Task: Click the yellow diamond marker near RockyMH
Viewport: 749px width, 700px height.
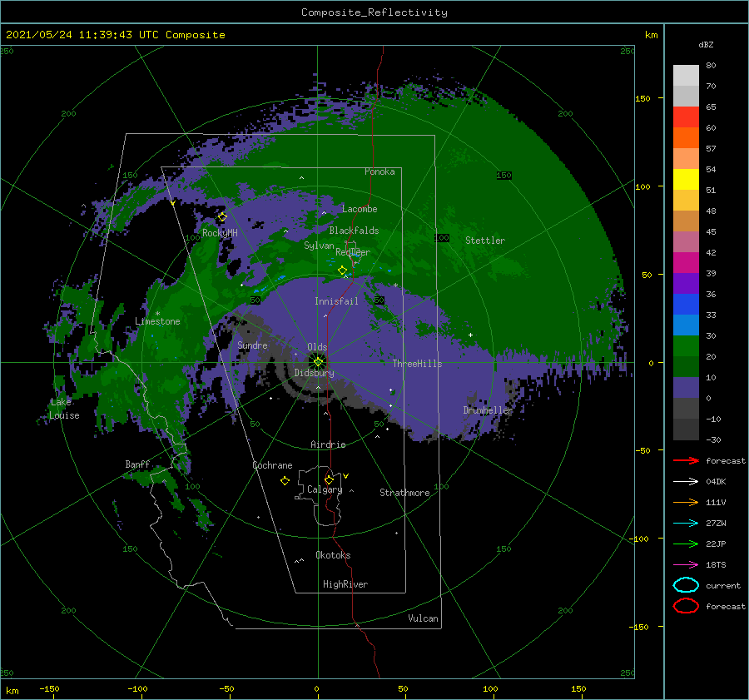Action: [222, 217]
